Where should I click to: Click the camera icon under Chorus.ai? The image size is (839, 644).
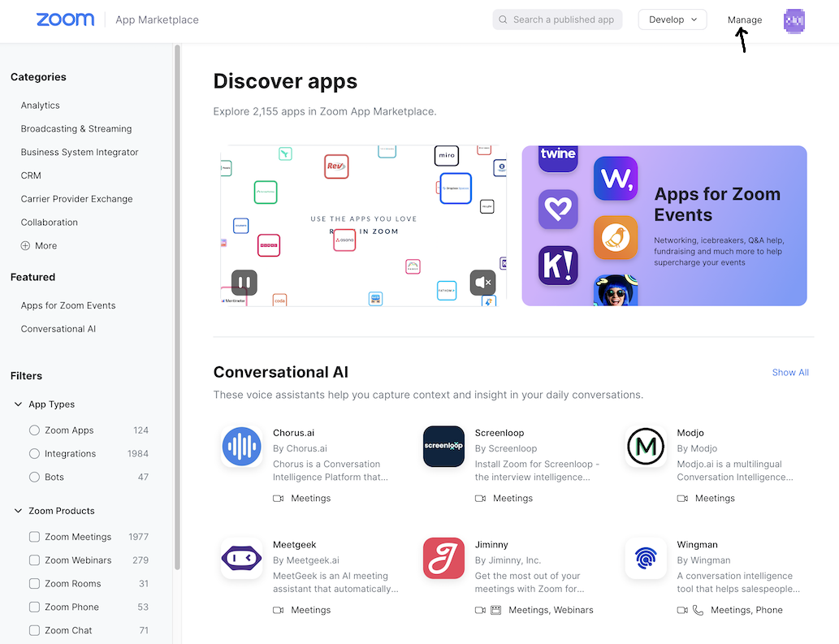pos(279,499)
